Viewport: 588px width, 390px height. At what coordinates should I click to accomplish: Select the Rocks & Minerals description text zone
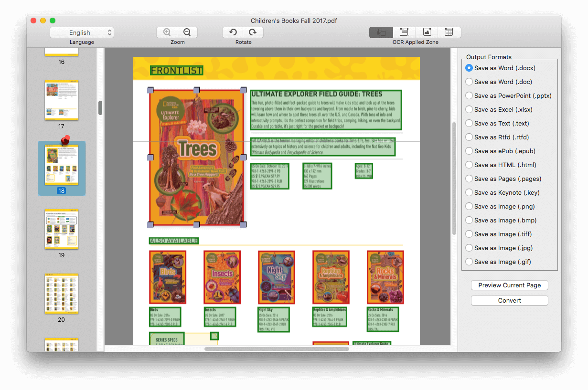[383, 320]
